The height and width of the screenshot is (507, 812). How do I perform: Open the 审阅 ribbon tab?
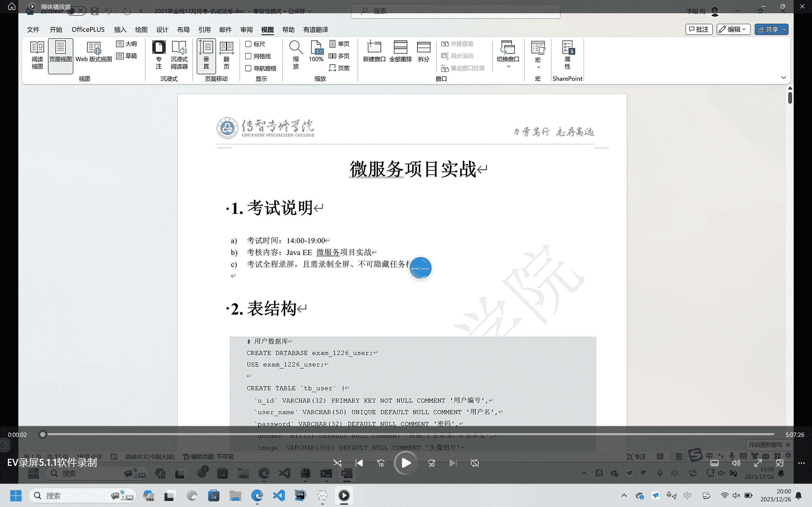pos(246,30)
